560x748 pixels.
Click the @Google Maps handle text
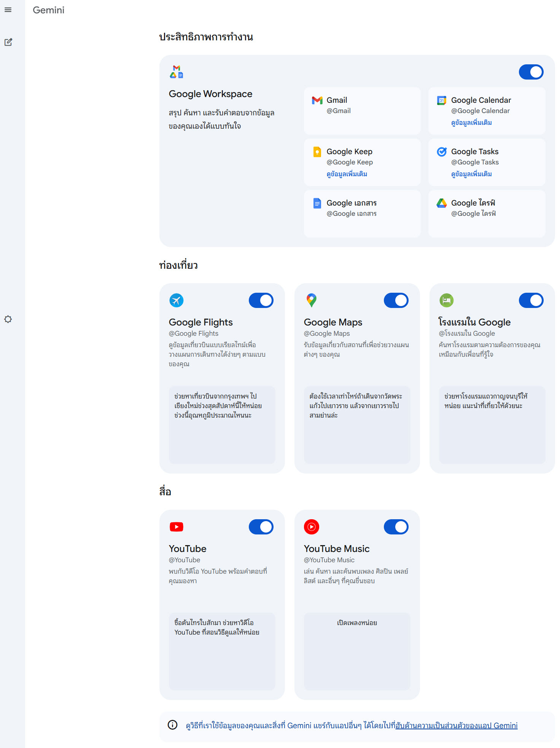pos(327,333)
